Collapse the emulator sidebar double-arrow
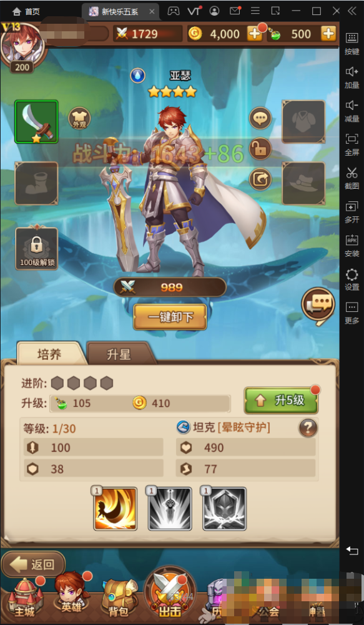 [x=352, y=11]
